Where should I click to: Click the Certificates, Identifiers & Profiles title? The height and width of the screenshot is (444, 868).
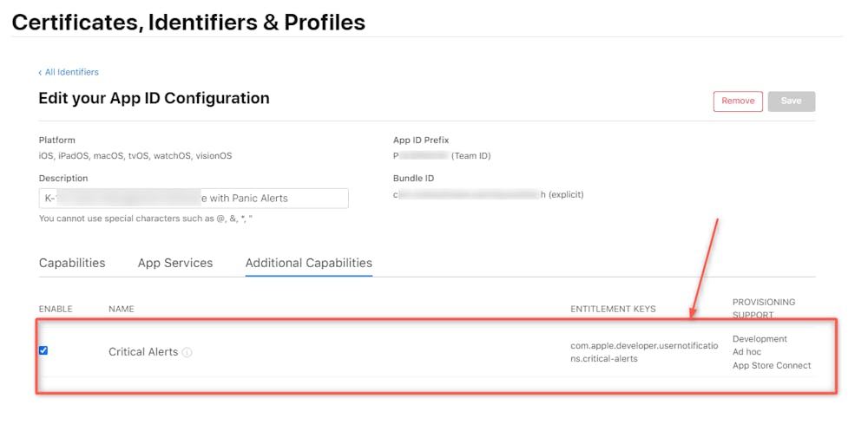tap(188, 22)
